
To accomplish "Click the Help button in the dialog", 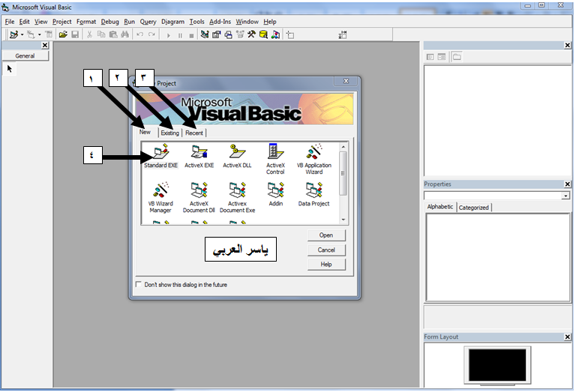I will [x=326, y=265].
